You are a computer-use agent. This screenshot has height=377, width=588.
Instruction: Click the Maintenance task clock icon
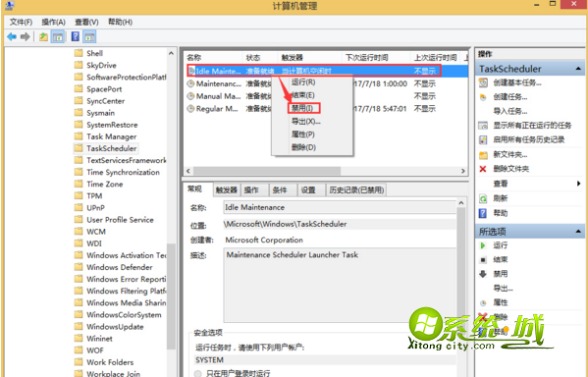coord(190,83)
